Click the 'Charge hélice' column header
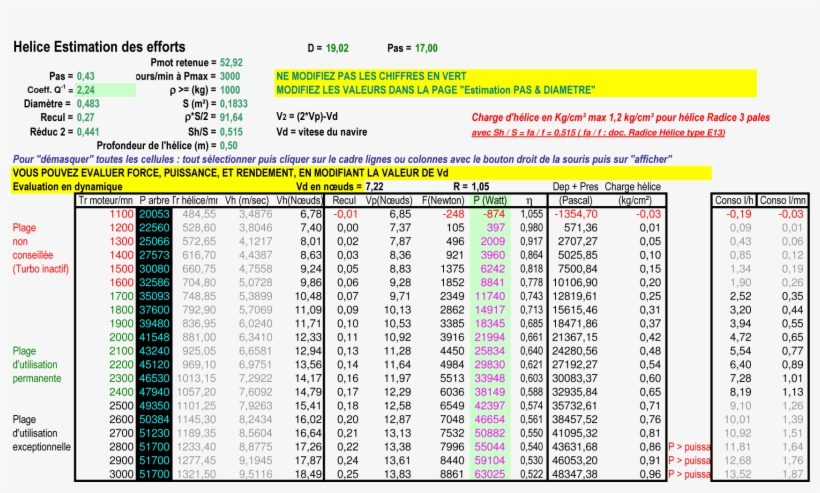This screenshot has height=493, width=820. coord(633,187)
